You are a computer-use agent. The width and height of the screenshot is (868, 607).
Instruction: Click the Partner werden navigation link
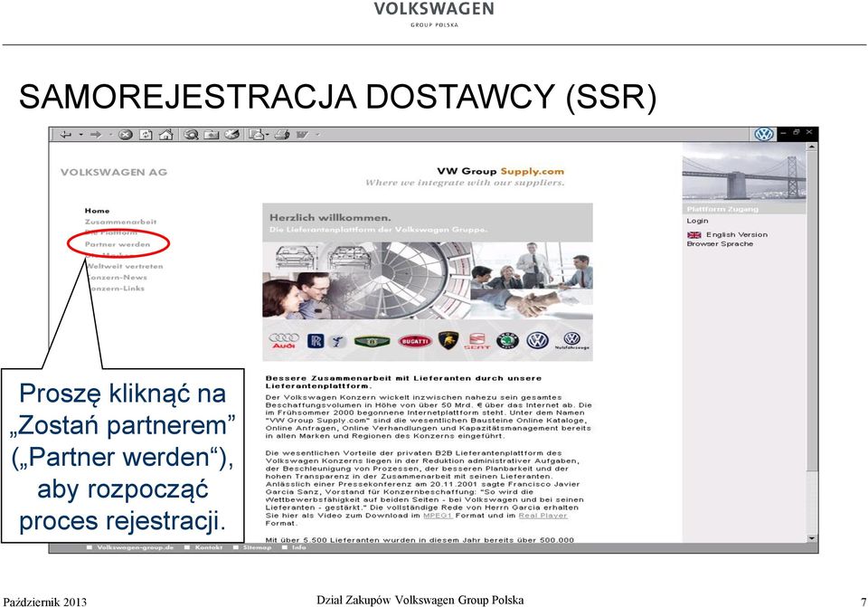(x=117, y=244)
